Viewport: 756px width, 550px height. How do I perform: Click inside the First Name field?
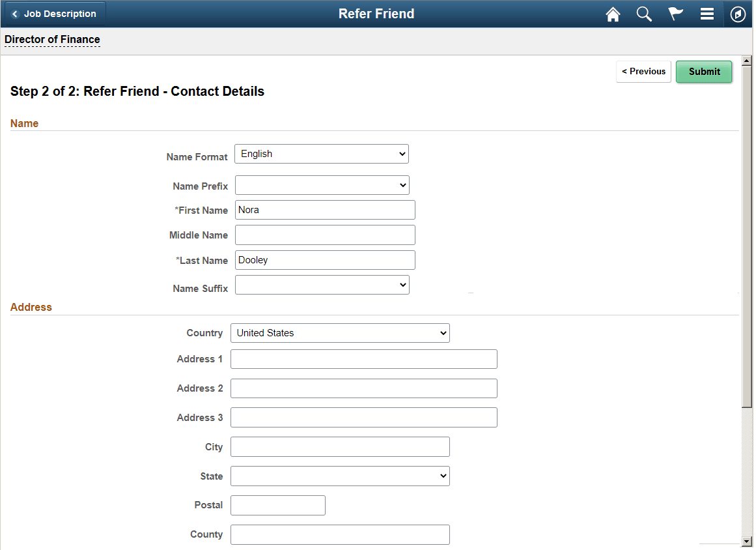pyautogui.click(x=324, y=210)
